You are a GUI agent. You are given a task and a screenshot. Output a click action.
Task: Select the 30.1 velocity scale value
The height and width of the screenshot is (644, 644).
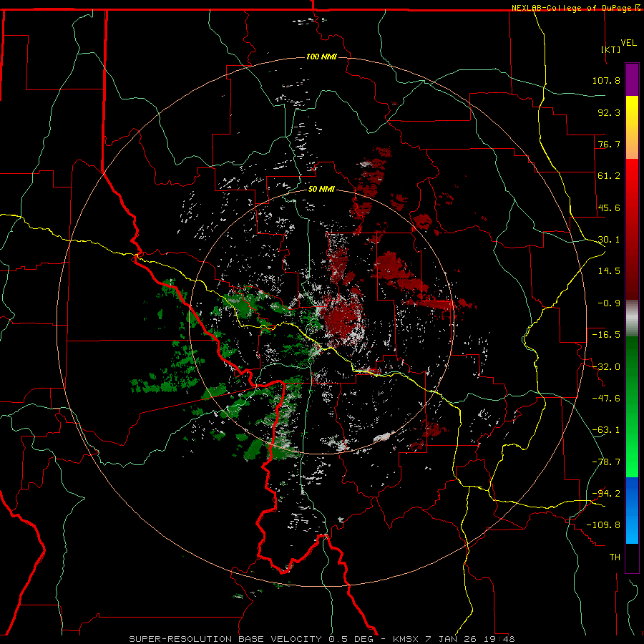tap(609, 240)
